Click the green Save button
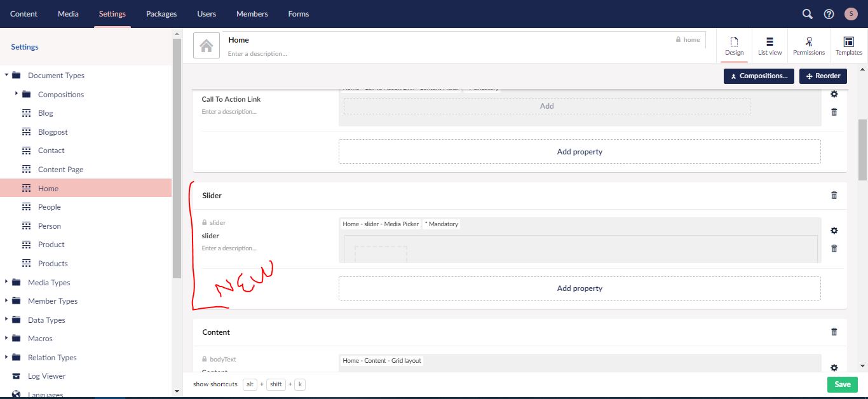The width and height of the screenshot is (868, 399). pyautogui.click(x=843, y=384)
